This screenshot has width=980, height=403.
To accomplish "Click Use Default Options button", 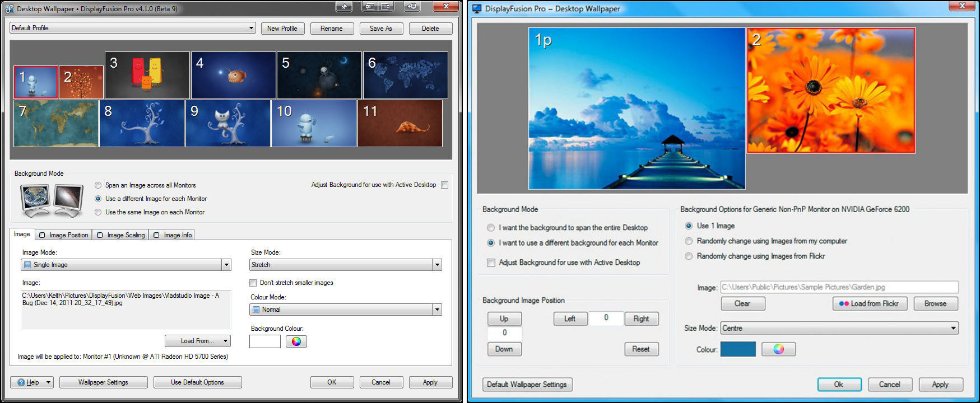I will pyautogui.click(x=197, y=382).
